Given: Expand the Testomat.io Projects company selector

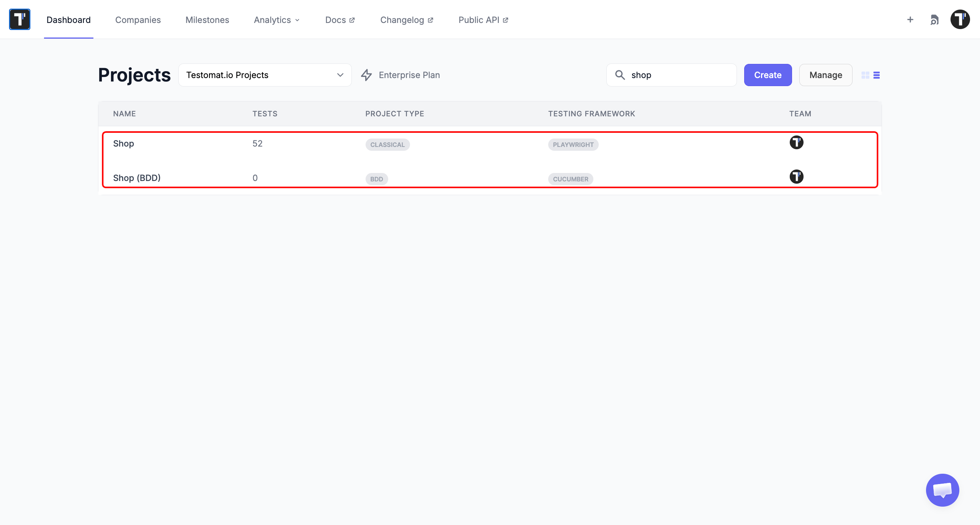Looking at the screenshot, I should 265,75.
